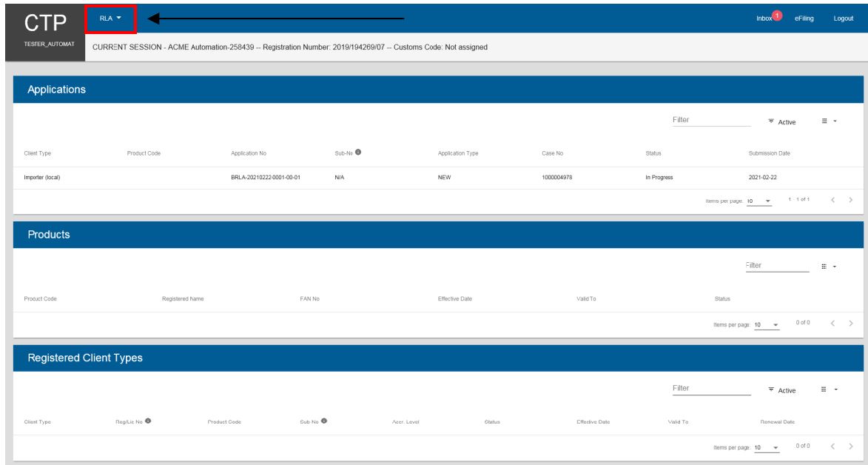This screenshot has width=868, height=465.
Task: Click Sub-No info icon in Applications header
Action: [x=358, y=152]
